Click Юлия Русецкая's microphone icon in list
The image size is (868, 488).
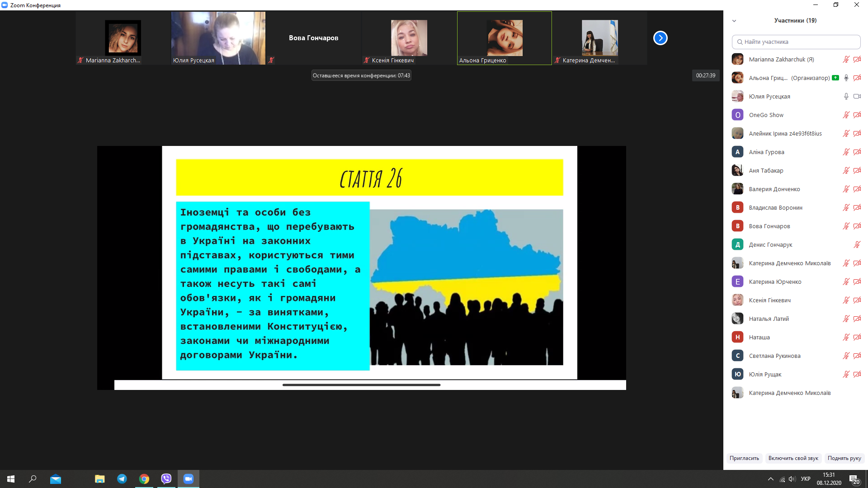[x=846, y=96]
